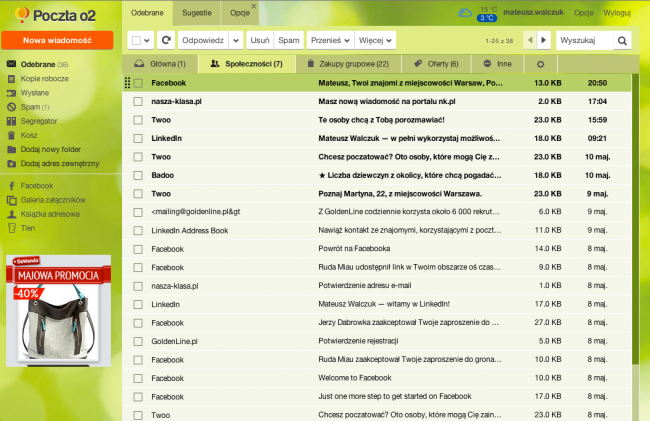The width and height of the screenshot is (650, 421).
Task: Open Kosz trash folder
Action: 22,135
